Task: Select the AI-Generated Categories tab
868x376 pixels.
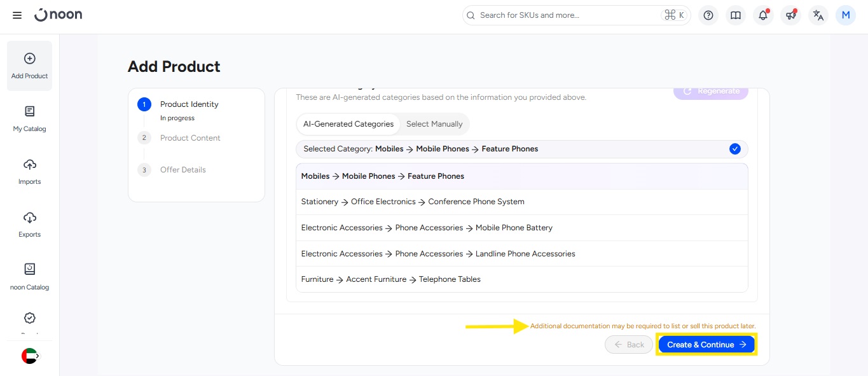Action: click(x=348, y=124)
